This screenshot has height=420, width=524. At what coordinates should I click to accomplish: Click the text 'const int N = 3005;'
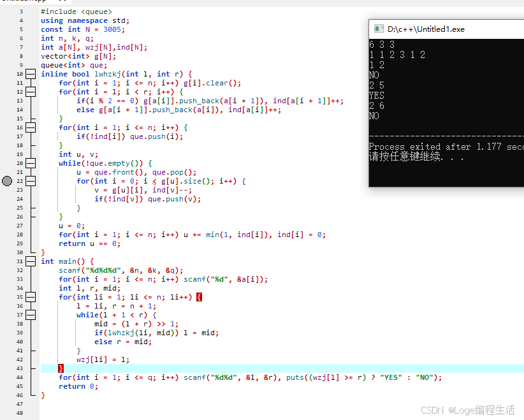tap(82, 29)
